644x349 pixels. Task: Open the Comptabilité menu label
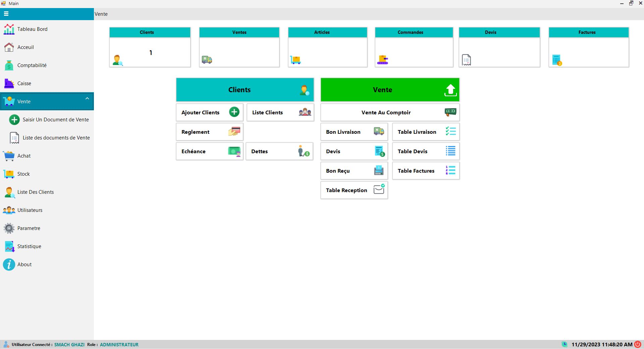coord(32,65)
